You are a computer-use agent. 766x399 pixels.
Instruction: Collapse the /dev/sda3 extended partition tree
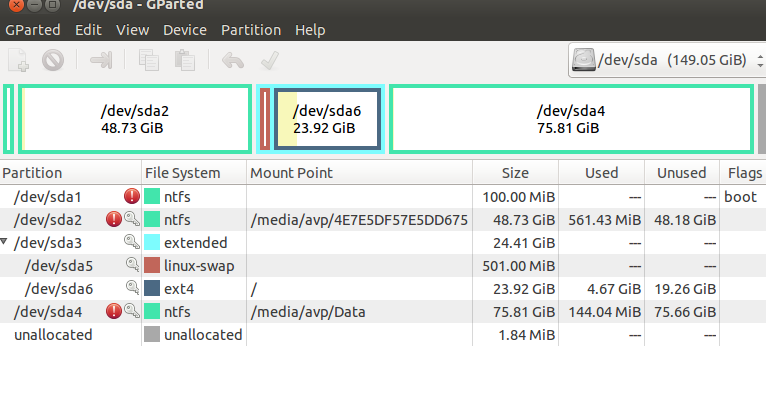[x=4, y=241]
